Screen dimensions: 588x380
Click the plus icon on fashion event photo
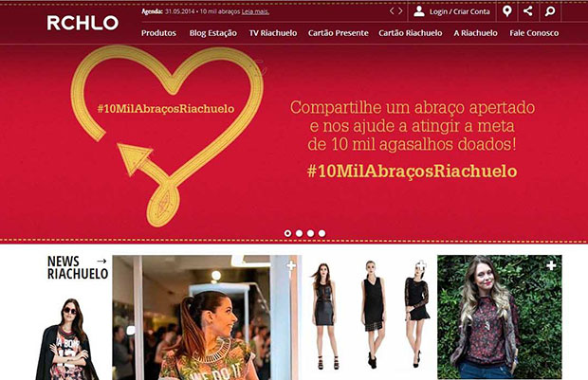pos(291,265)
